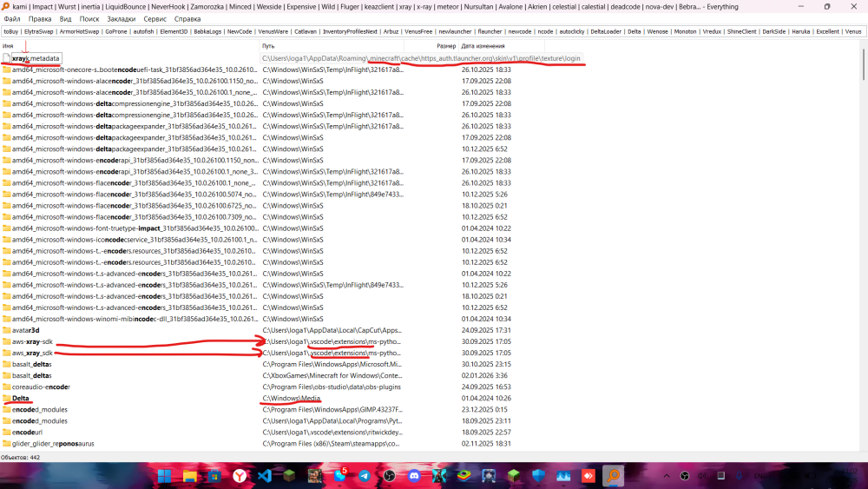Open Microsoft Store from the taskbar
The width and height of the screenshot is (868, 489).
pos(214,476)
